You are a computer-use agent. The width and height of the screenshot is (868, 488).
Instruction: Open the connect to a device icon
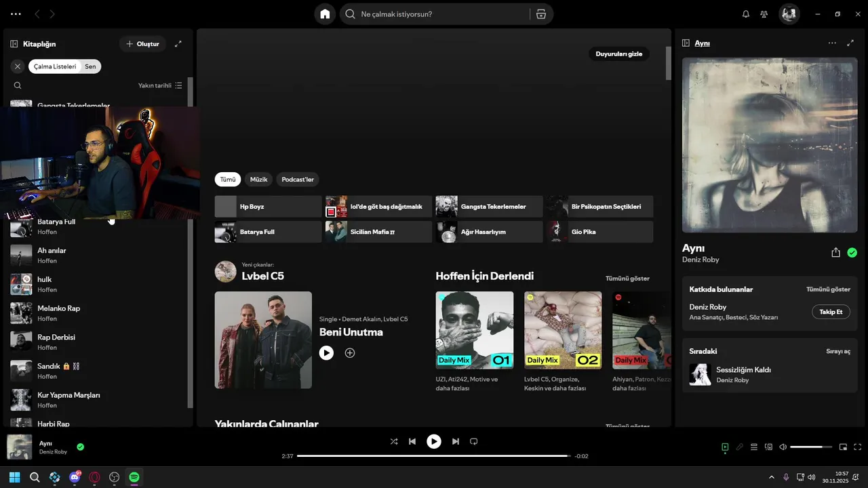769,447
